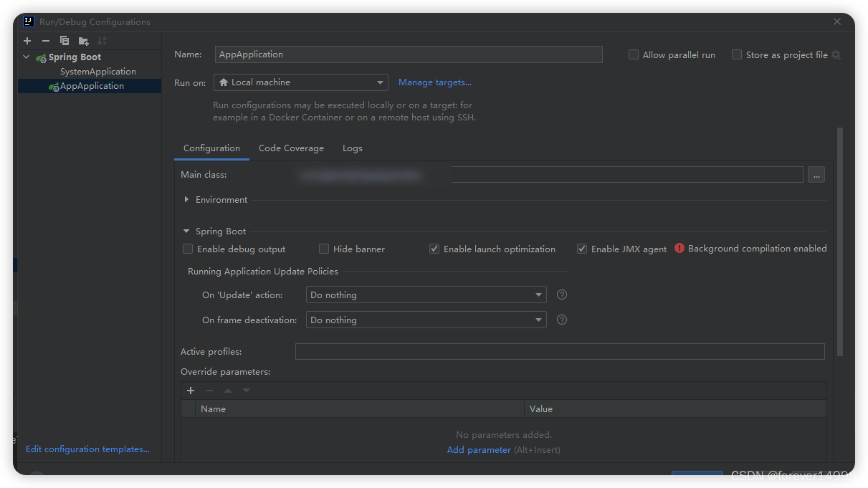This screenshot has width=868, height=488.
Task: Click the dialog's vertical scrollbar
Action: point(840,242)
